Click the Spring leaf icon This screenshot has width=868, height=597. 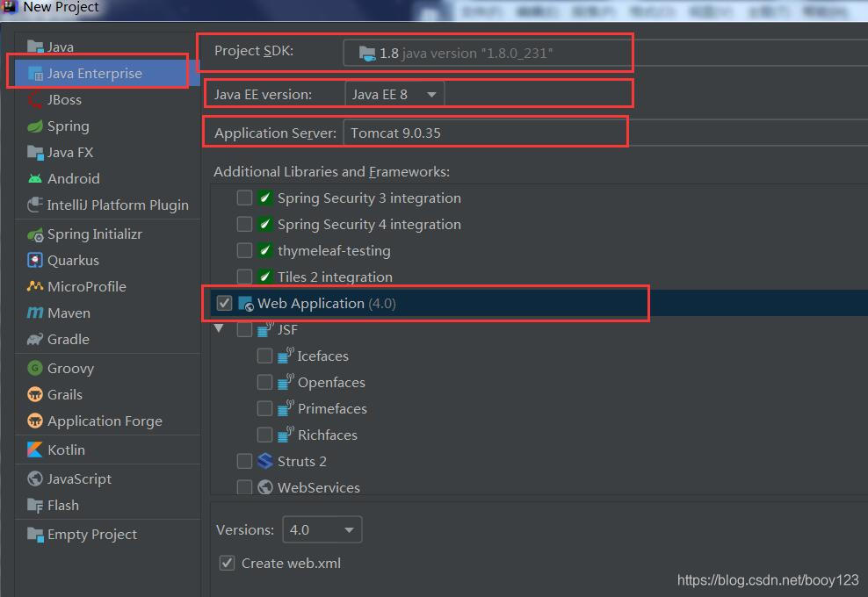(35, 126)
